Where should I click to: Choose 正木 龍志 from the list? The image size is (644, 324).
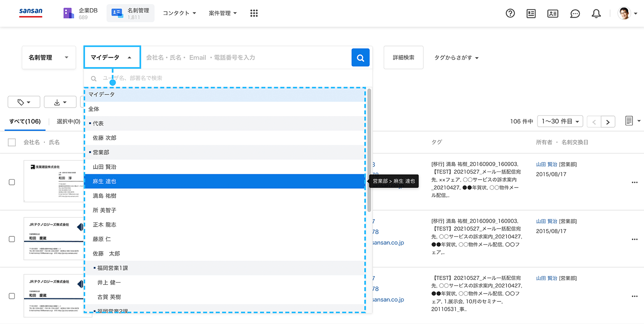coord(225,224)
